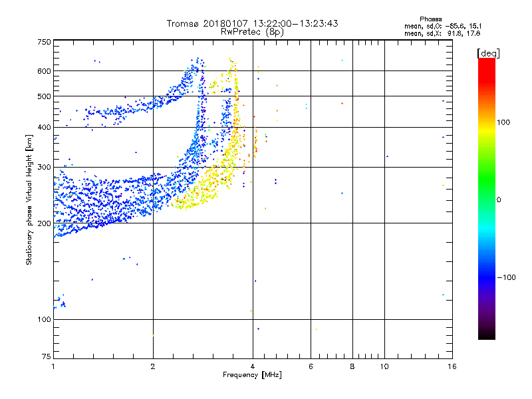Click the y-axis tick label '600'

[45, 71]
